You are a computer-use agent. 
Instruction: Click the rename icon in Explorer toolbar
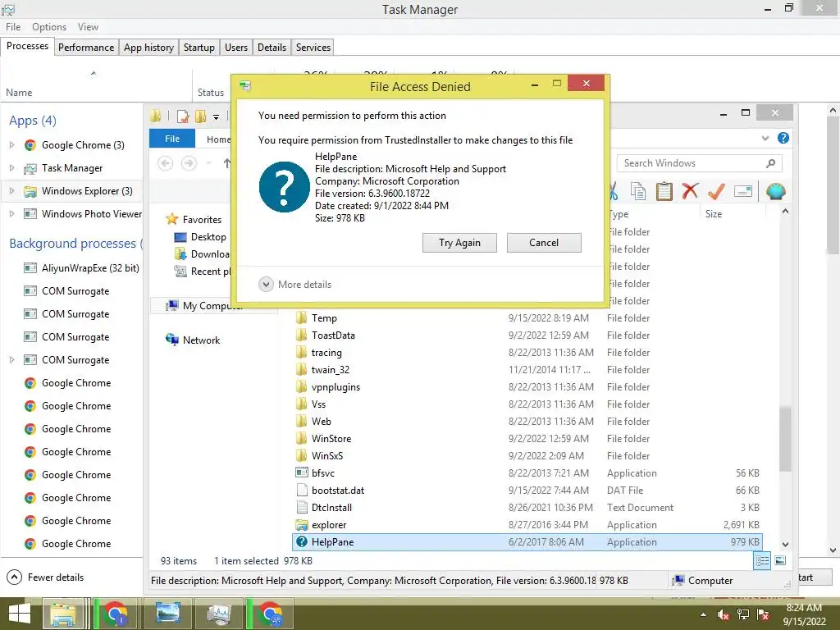click(x=743, y=191)
